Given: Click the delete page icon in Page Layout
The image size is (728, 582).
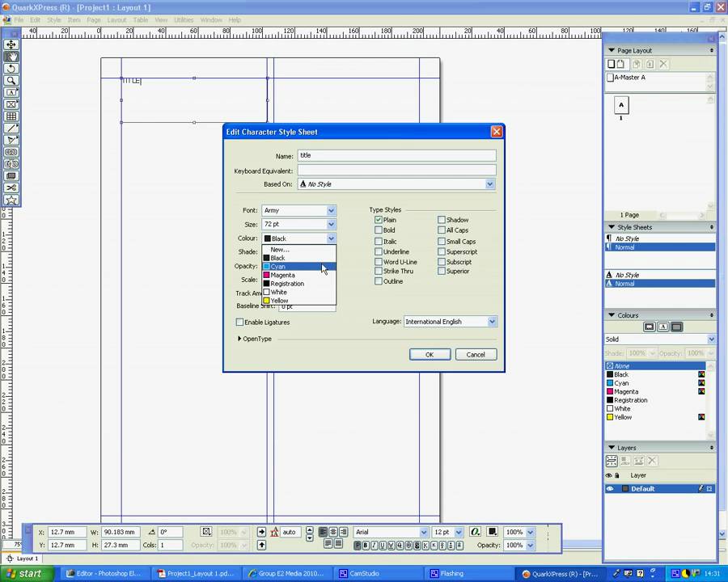Looking at the screenshot, I should [x=664, y=64].
